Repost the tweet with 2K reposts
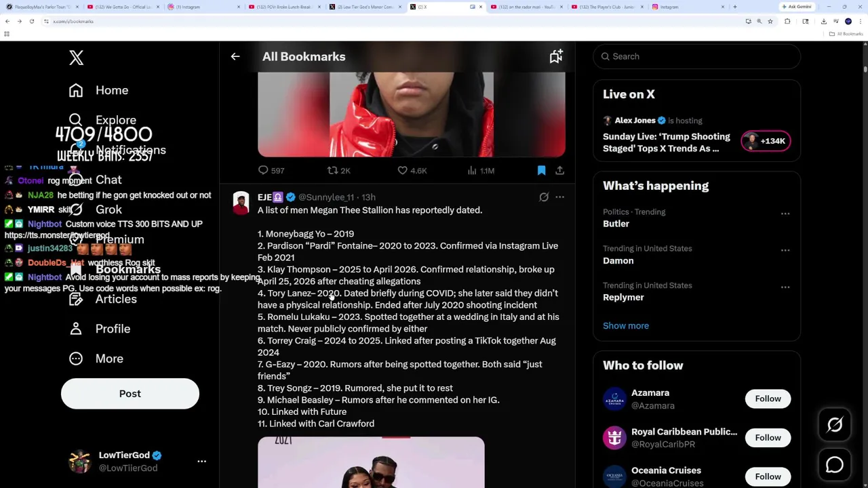This screenshot has height=488, width=868. coord(338,171)
